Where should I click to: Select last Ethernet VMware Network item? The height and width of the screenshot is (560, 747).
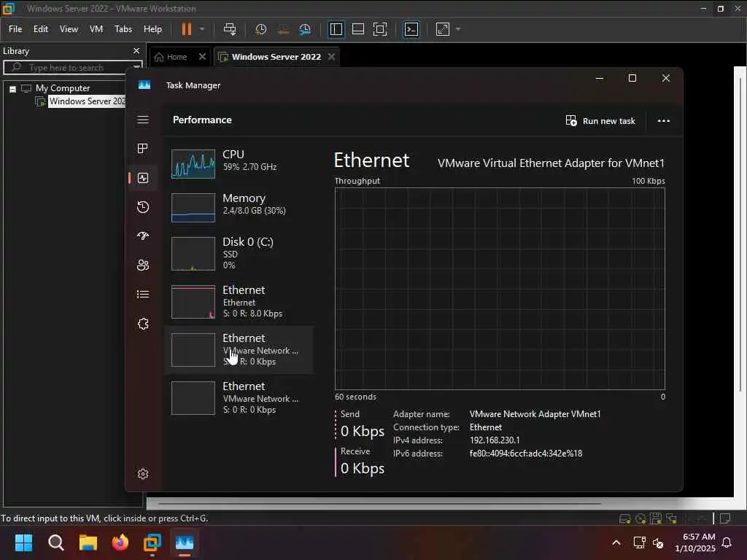239,398
